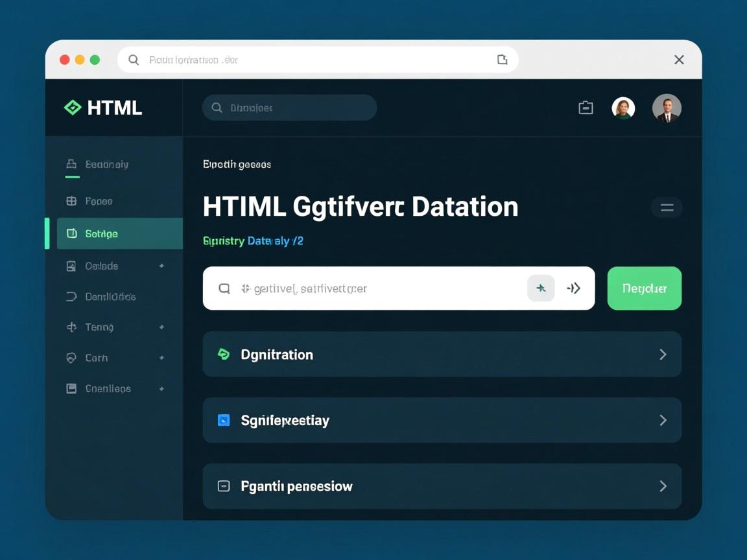Expand the Oalads sidebar item arrow

[x=161, y=266]
